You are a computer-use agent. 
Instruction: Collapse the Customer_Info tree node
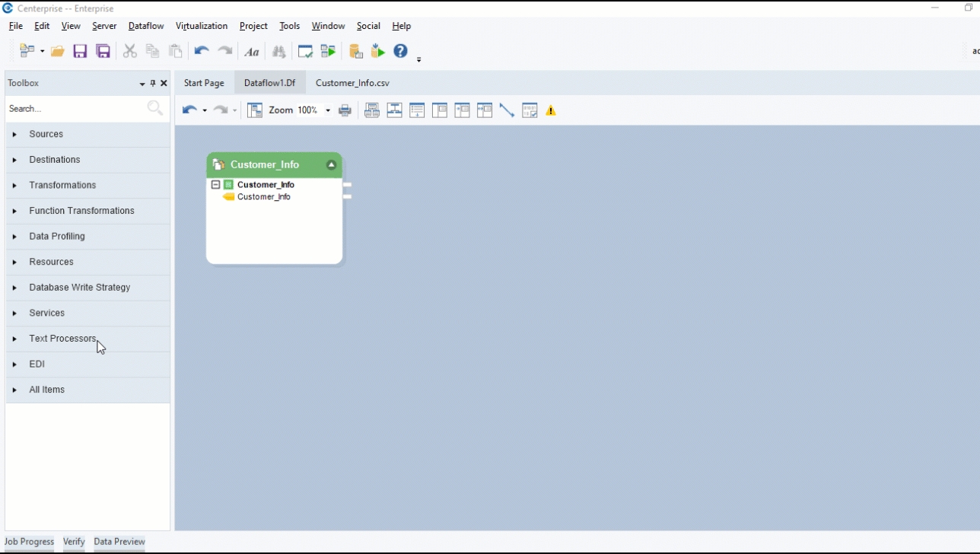[x=215, y=184]
